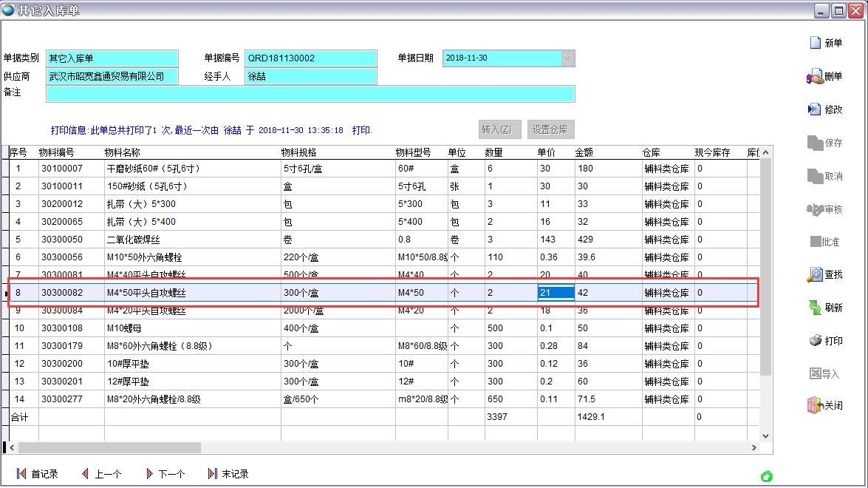The width and height of the screenshot is (868, 488).
Task: Go to 下一个 (next record)
Action: click(150, 474)
